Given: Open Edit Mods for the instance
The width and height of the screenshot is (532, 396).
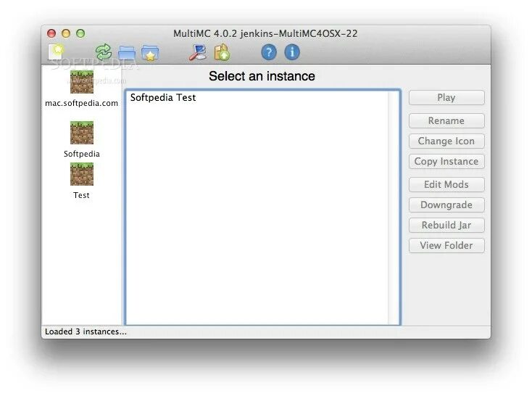Looking at the screenshot, I should 446,184.
